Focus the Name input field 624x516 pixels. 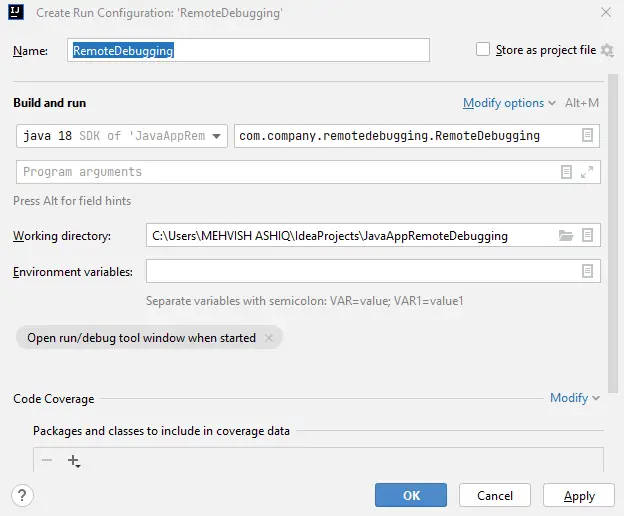pos(248,50)
